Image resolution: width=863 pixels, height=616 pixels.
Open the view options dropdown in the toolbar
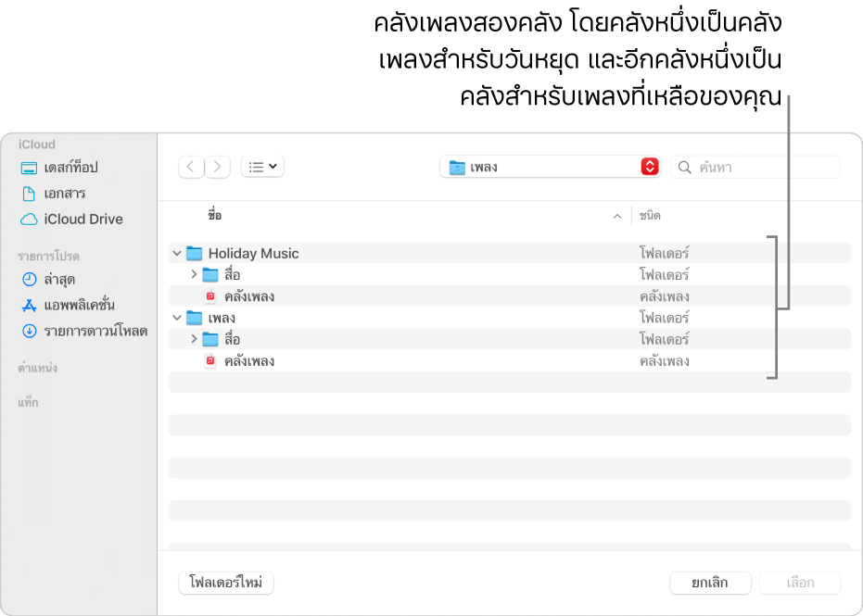(260, 167)
